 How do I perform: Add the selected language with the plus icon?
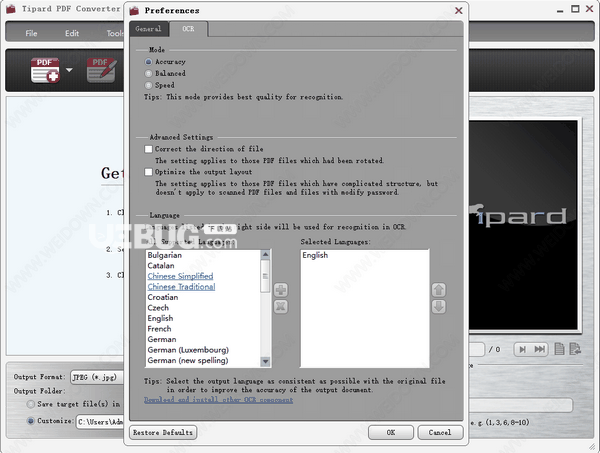[x=281, y=290]
